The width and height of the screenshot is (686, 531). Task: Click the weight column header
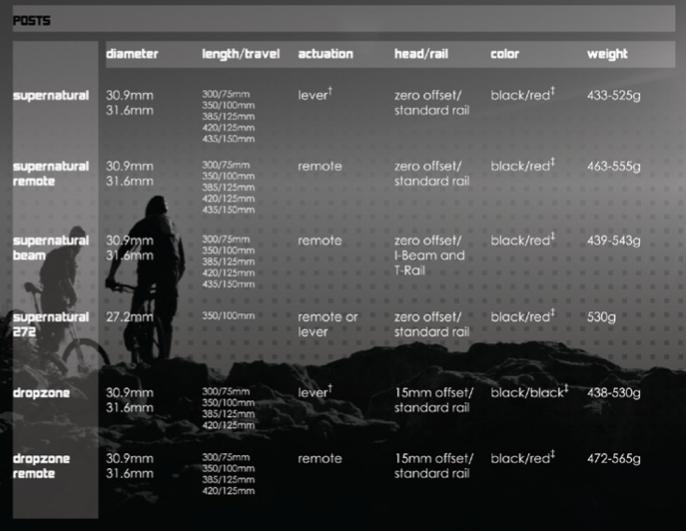point(607,54)
